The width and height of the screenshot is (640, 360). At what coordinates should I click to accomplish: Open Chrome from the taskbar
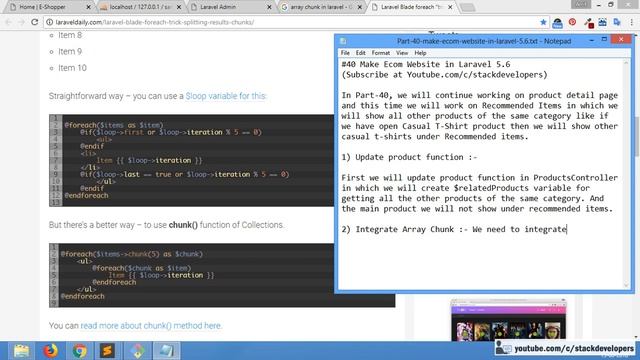click(x=80, y=351)
